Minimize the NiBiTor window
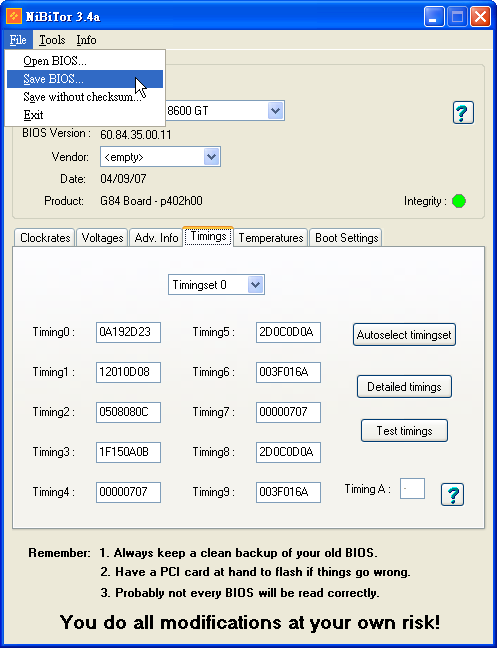The height and width of the screenshot is (648, 497). (434, 17)
